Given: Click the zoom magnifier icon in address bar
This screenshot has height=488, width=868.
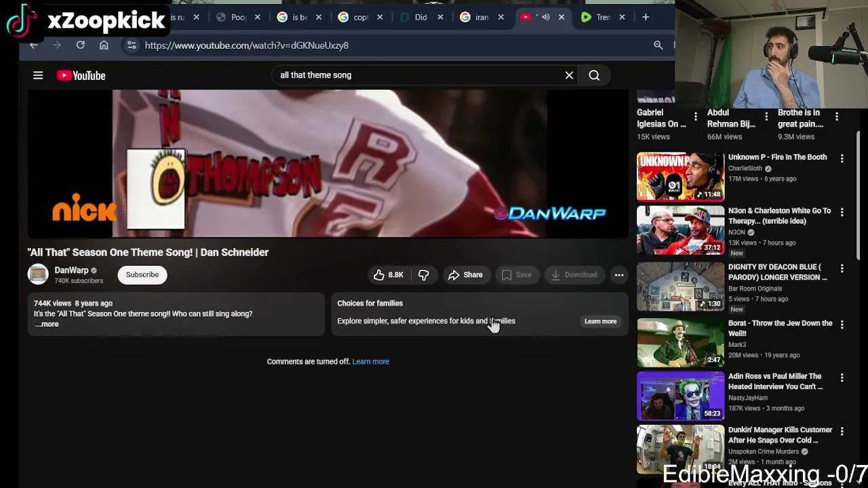Looking at the screenshot, I should tap(658, 45).
